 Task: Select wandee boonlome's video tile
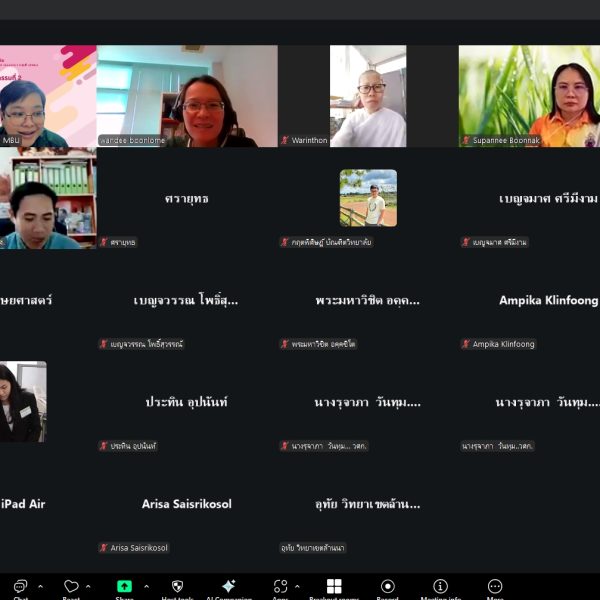point(187,96)
